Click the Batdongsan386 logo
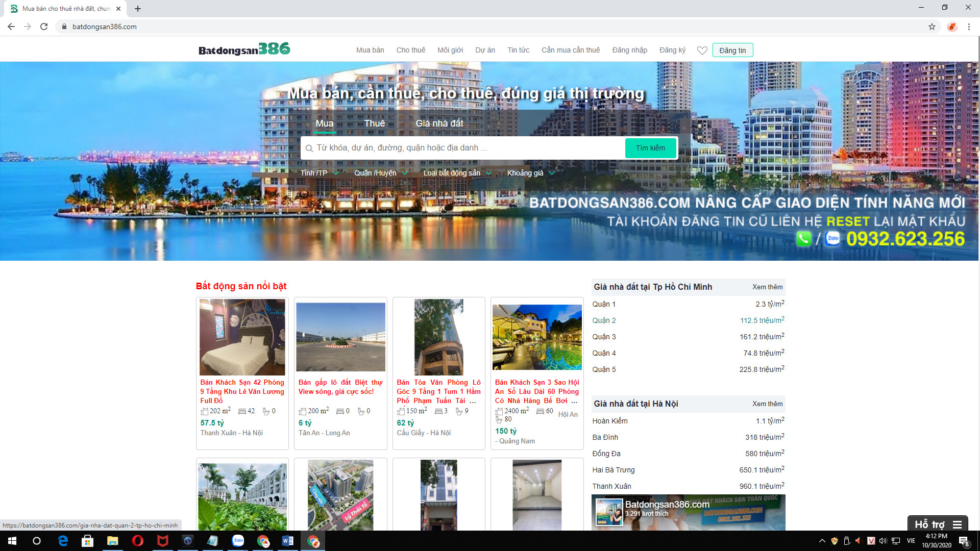The image size is (980, 551). click(244, 49)
